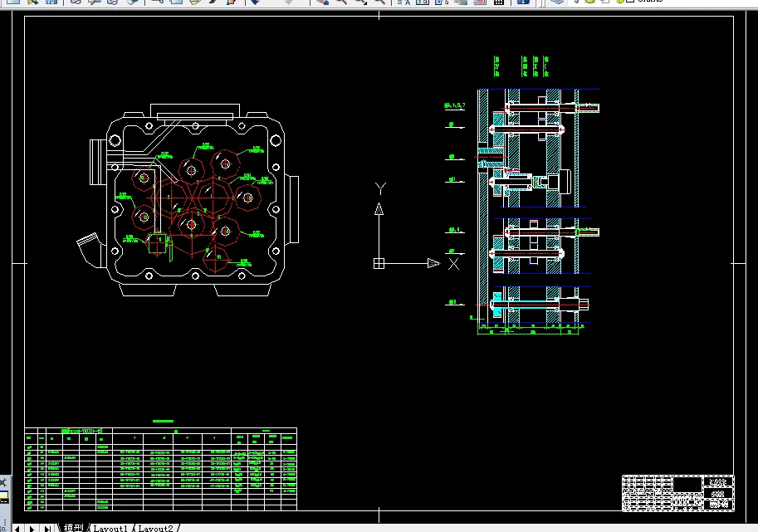Click the Undo arrow icon

click(255, 2)
